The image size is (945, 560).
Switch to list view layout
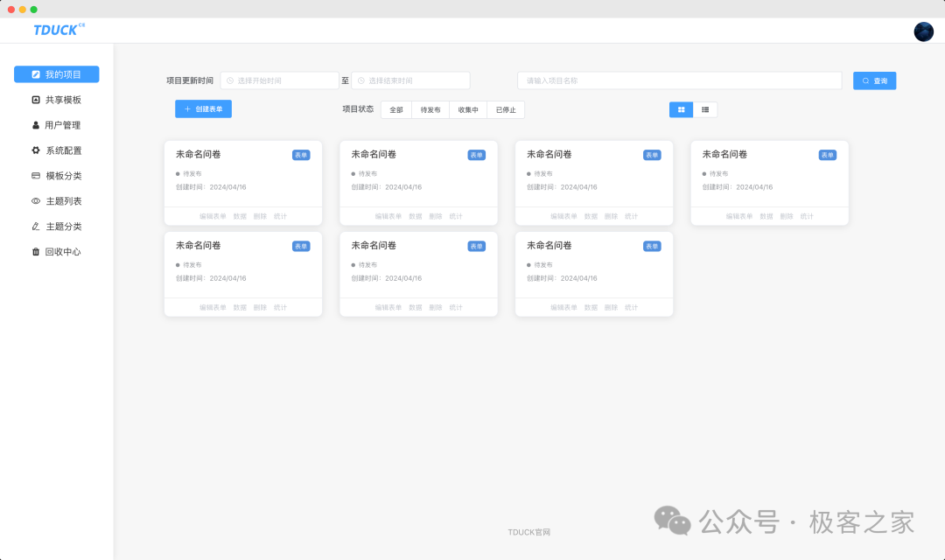pos(705,109)
